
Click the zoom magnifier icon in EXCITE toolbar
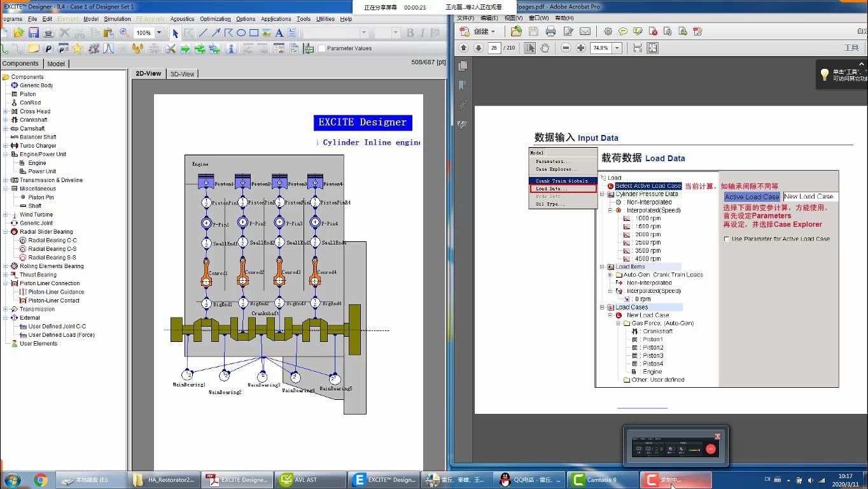(x=125, y=32)
